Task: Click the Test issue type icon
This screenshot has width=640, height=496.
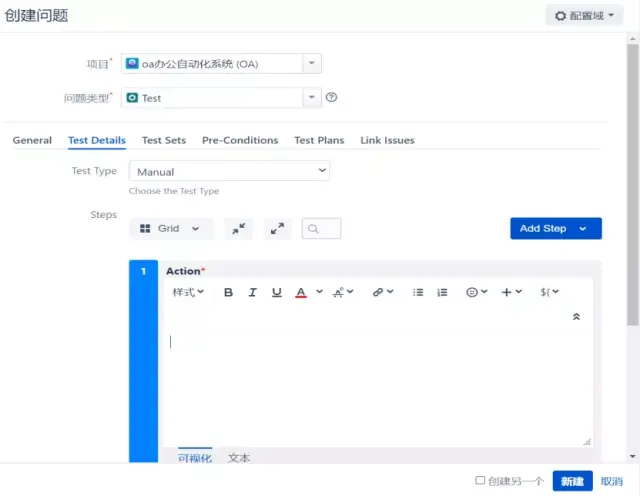Action: 132,98
